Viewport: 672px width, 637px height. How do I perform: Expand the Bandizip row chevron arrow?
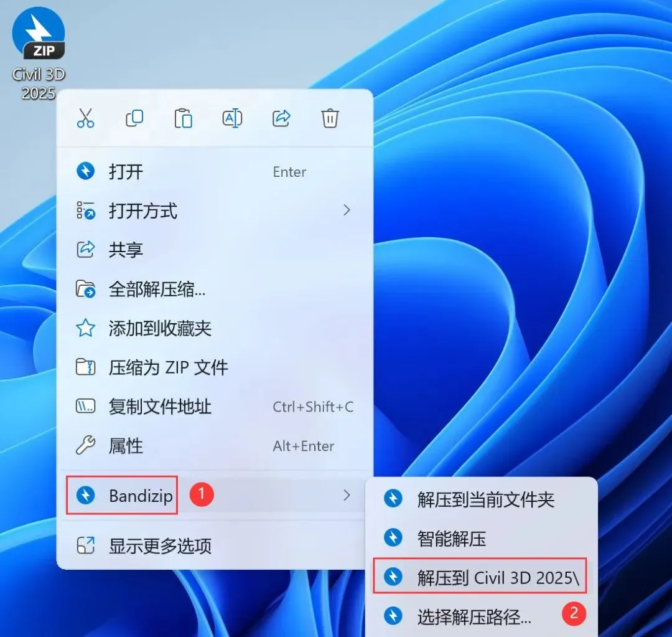pos(347,496)
